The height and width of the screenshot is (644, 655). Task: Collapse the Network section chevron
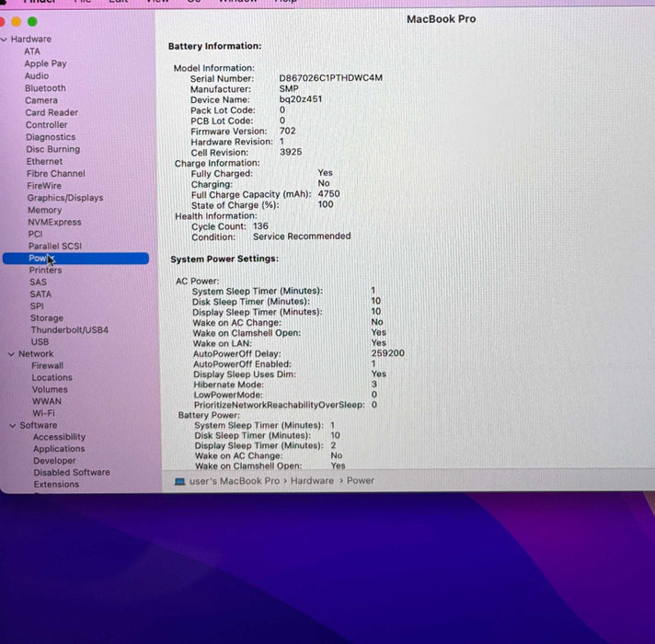click(x=11, y=354)
